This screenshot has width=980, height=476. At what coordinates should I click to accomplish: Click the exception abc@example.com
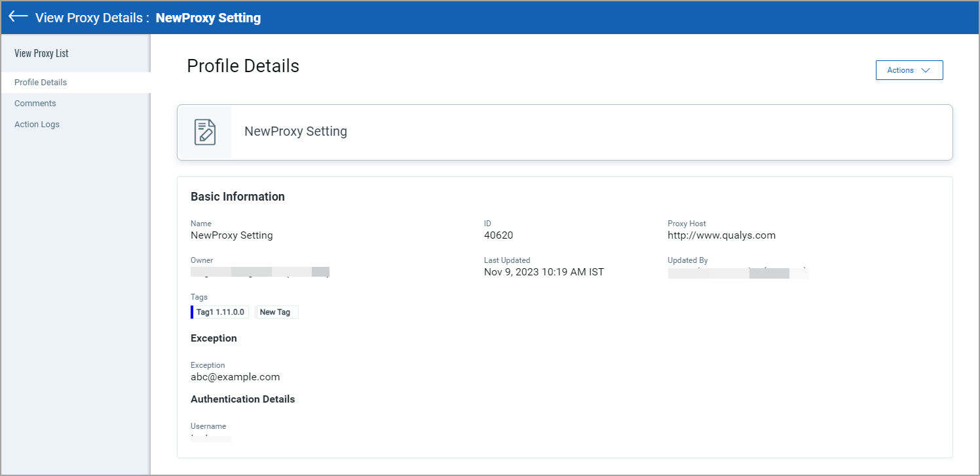(x=235, y=377)
